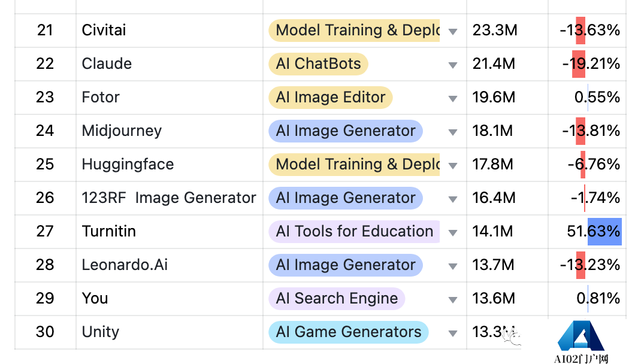Select Midjourney's AI Image Generator tag
The height and width of the screenshot is (364, 641).
click(x=346, y=131)
